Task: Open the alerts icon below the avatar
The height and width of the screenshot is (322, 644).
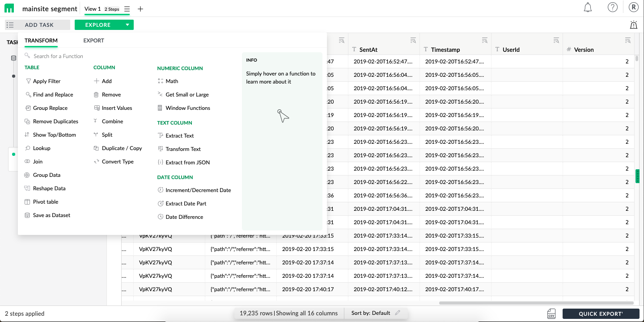Action: (633, 25)
